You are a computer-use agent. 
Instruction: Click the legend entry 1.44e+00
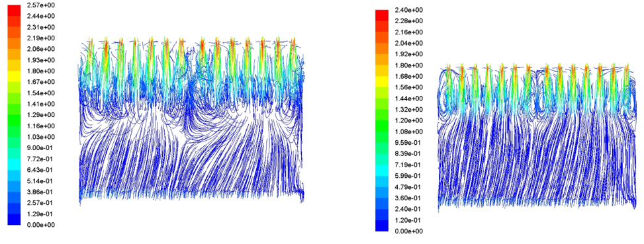(408, 99)
